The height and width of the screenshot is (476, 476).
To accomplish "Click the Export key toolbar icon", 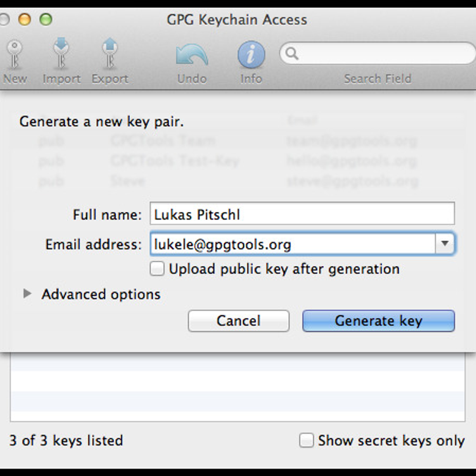I will [x=110, y=54].
